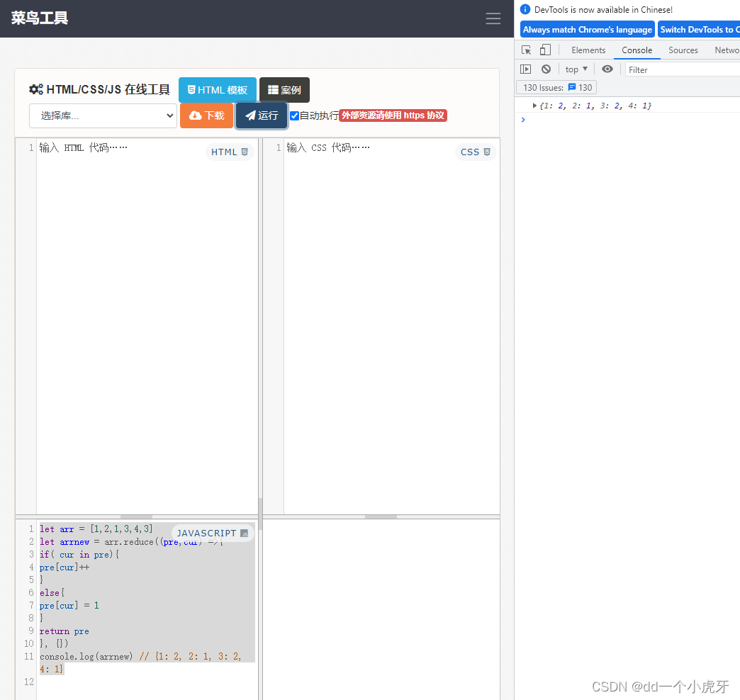Click the HTML panel label badge
The height and width of the screenshot is (700, 740).
click(230, 152)
